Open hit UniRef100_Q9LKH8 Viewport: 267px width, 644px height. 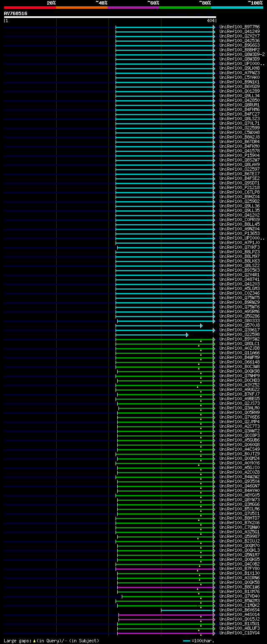239,68
